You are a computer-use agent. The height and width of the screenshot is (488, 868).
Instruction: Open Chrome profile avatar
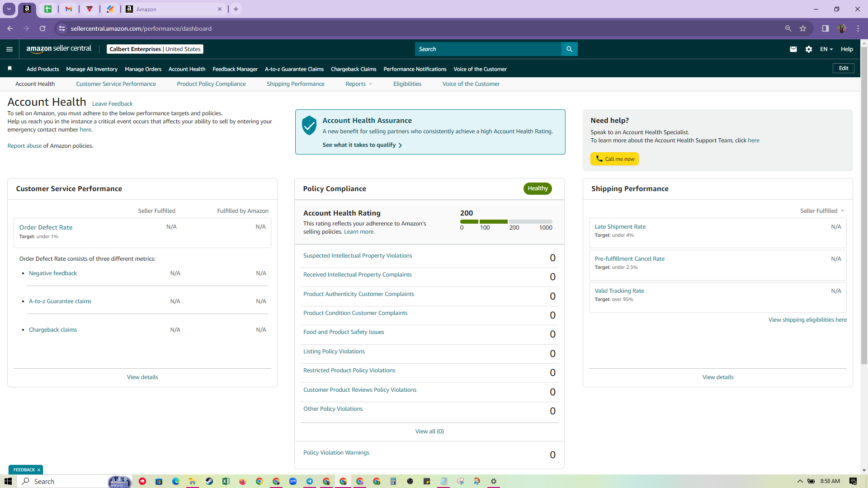coord(841,28)
